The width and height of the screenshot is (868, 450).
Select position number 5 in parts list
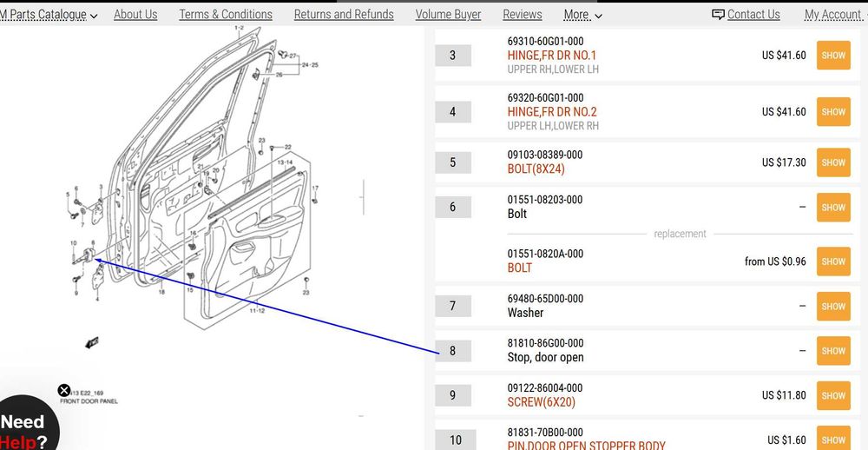tap(453, 162)
